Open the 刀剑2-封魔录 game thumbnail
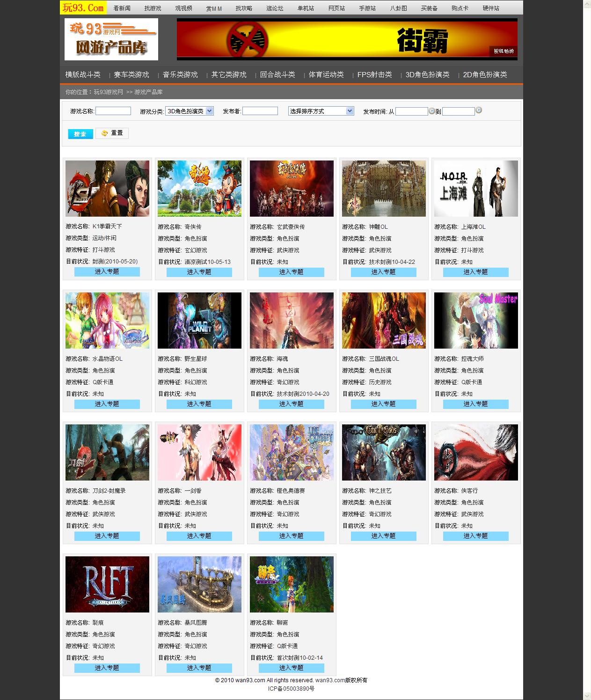The image size is (591, 700). pos(108,452)
